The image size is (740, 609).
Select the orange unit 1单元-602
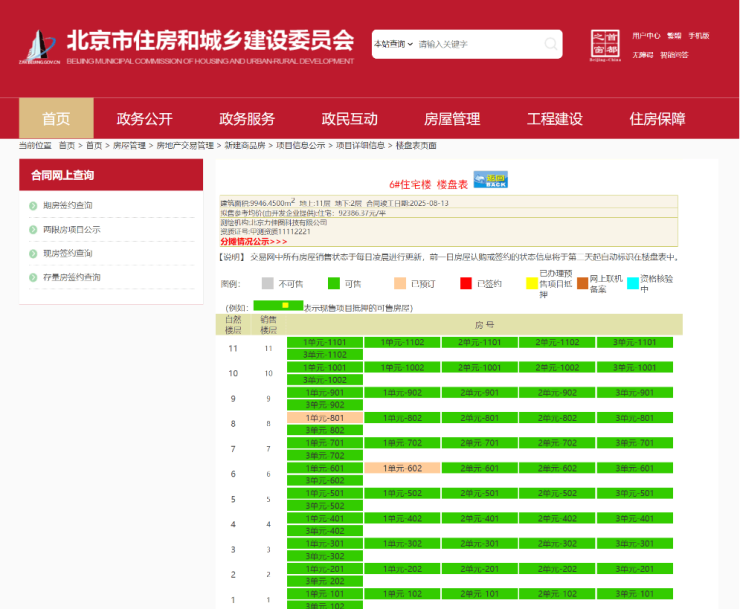(x=401, y=468)
